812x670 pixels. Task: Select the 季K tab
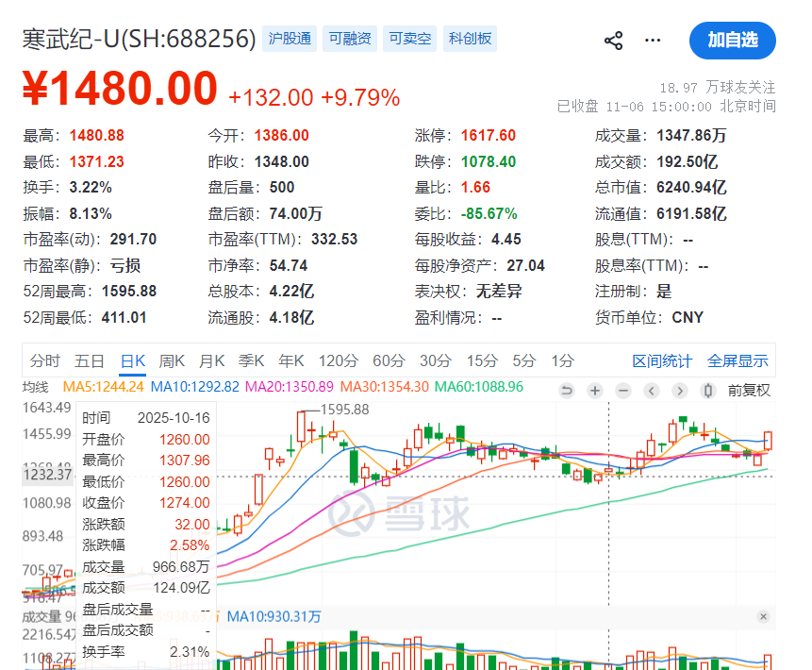pyautogui.click(x=251, y=360)
